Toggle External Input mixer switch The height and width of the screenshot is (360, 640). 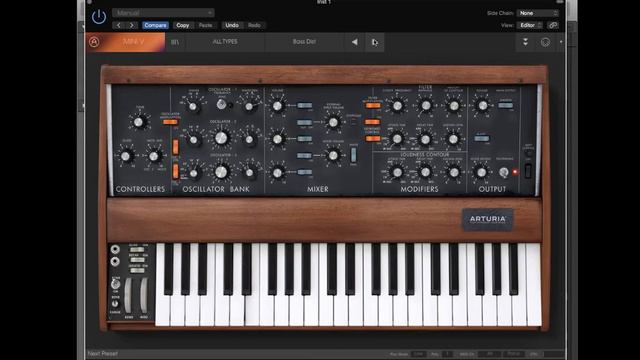tap(304, 122)
